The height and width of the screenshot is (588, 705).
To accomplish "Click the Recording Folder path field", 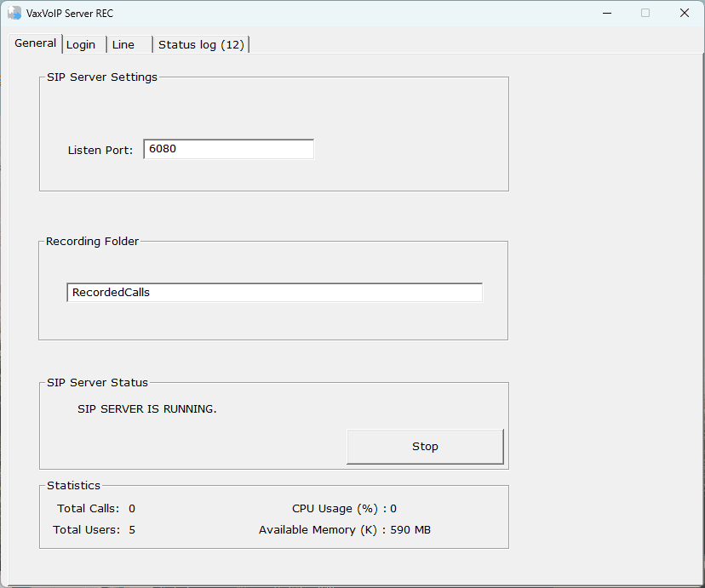I will tap(275, 293).
